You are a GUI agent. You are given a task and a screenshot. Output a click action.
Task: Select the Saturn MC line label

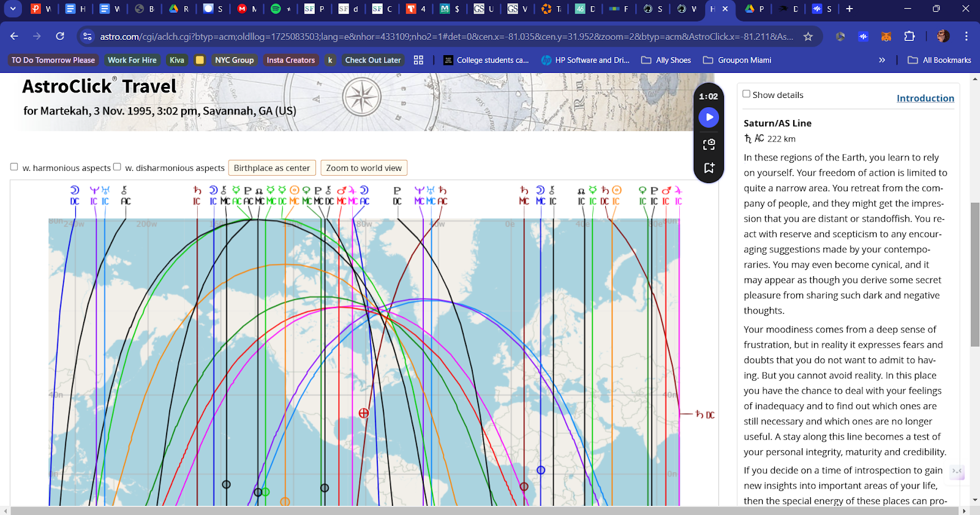(524, 195)
